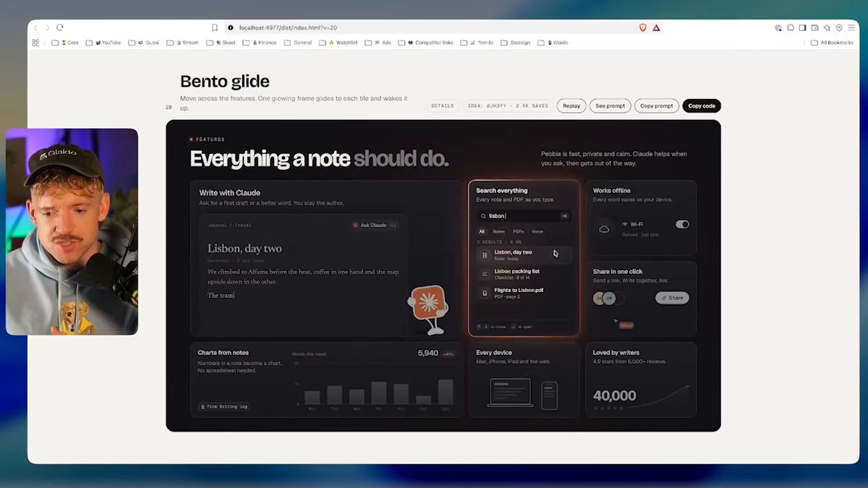Screen dimensions: 868x488
Task: Click the Wi-Fi signal icon
Action: click(625, 225)
